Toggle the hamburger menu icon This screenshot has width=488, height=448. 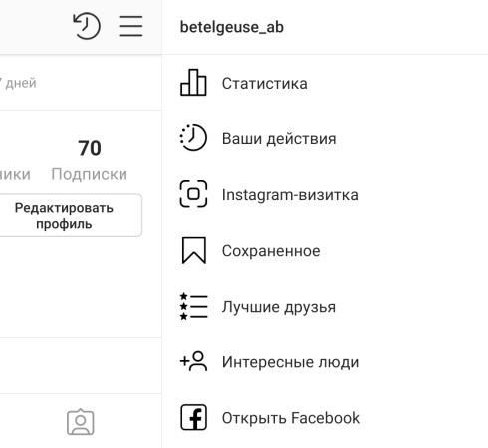pyautogui.click(x=130, y=26)
